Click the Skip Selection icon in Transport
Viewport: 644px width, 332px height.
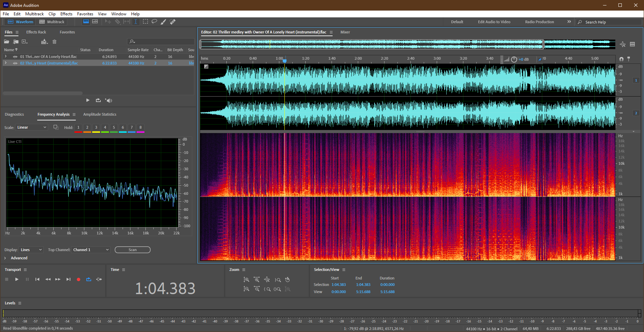[x=99, y=279]
